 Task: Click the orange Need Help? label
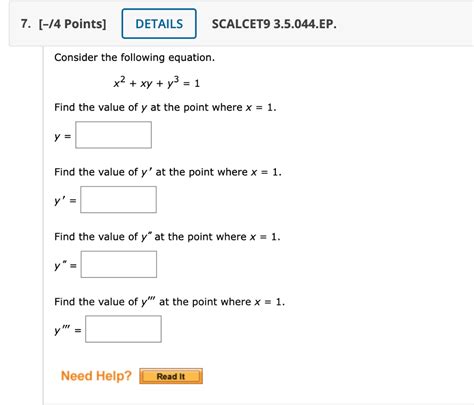click(96, 376)
